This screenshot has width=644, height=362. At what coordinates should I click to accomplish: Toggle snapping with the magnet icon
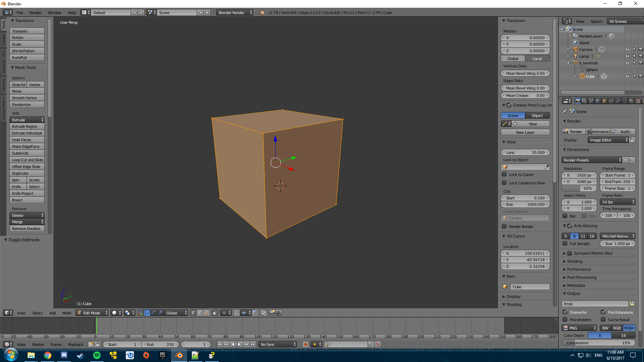coord(237,313)
